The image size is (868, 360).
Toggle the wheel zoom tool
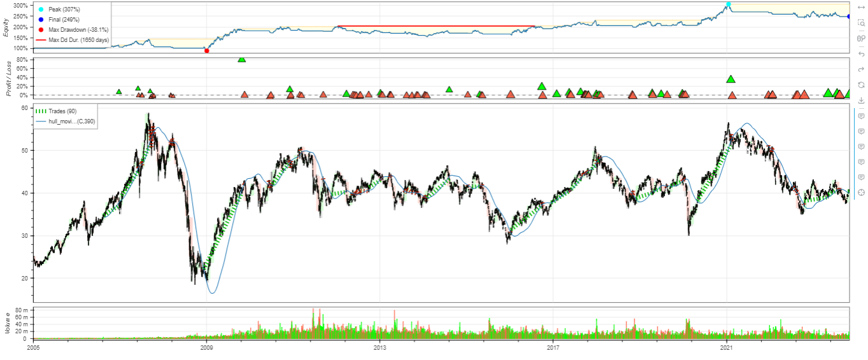(x=862, y=38)
